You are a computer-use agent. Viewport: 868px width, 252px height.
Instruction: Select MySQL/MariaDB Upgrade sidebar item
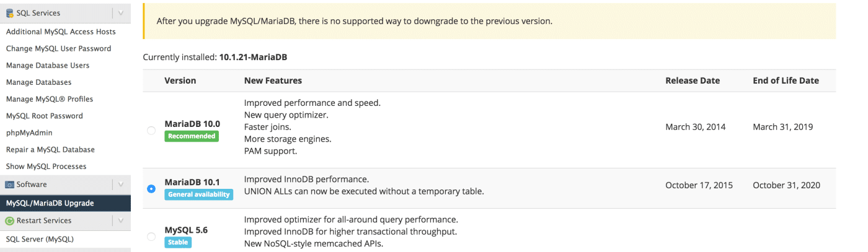click(50, 203)
